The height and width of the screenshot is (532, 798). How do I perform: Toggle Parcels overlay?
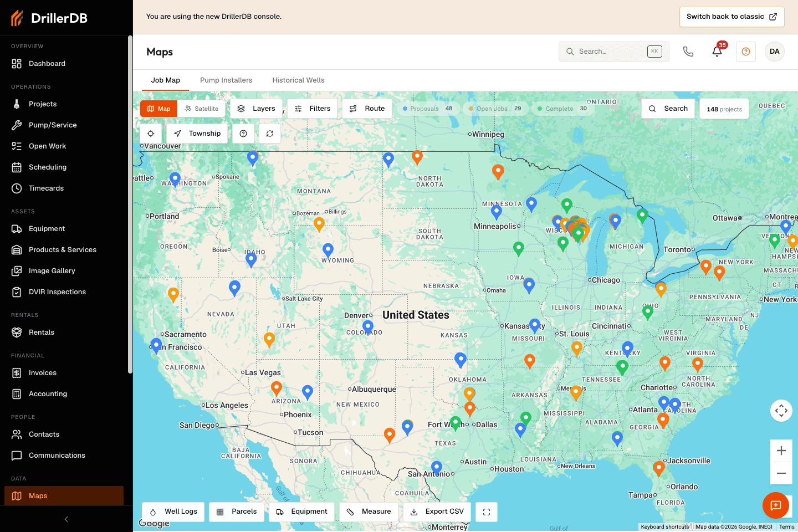tap(237, 512)
